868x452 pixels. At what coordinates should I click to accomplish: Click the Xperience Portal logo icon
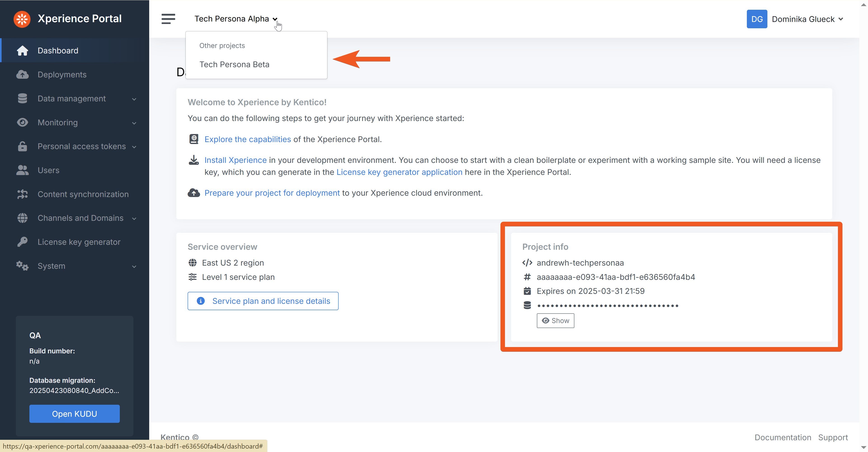[22, 19]
